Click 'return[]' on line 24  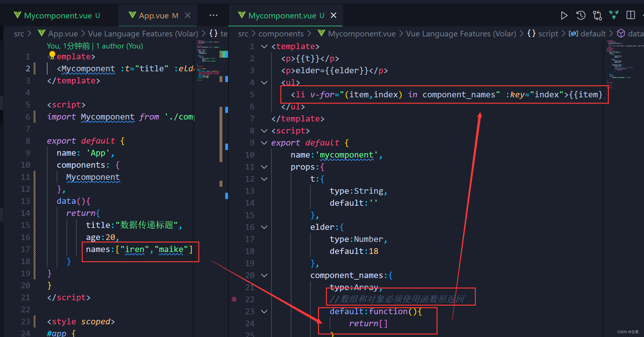click(368, 324)
